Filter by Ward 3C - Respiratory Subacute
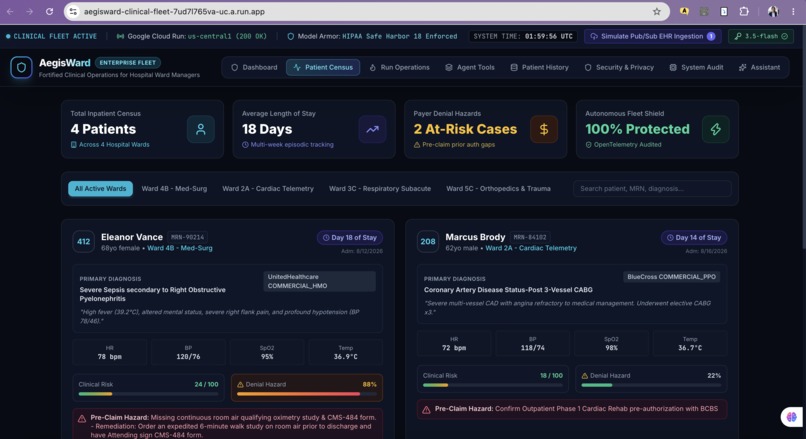The width and height of the screenshot is (806, 439). click(x=380, y=189)
